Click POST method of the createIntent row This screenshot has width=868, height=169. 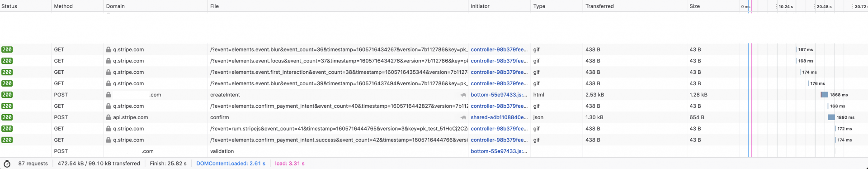click(x=61, y=95)
